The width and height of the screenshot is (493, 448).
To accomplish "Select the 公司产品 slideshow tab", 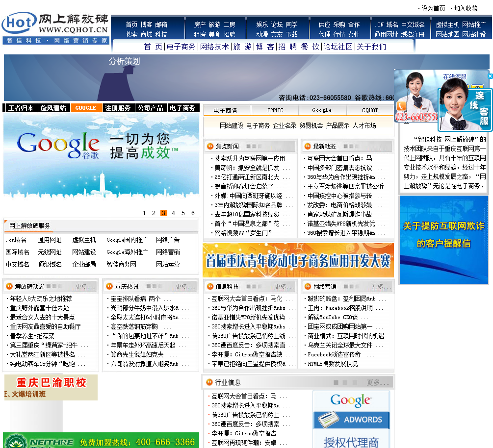I will (x=151, y=108).
